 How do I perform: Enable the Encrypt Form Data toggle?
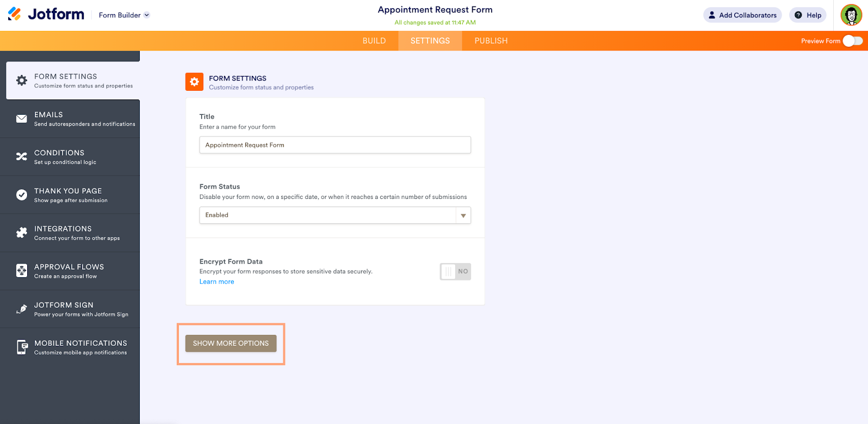pos(455,271)
